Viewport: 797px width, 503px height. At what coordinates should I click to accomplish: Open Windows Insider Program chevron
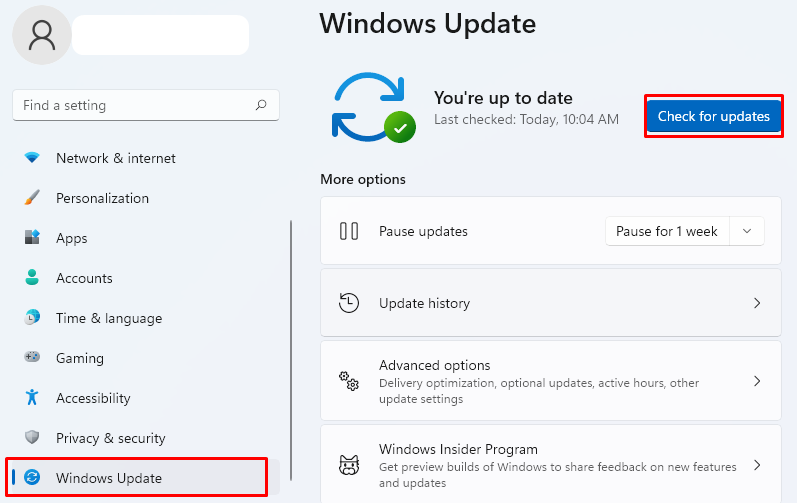[x=757, y=465]
